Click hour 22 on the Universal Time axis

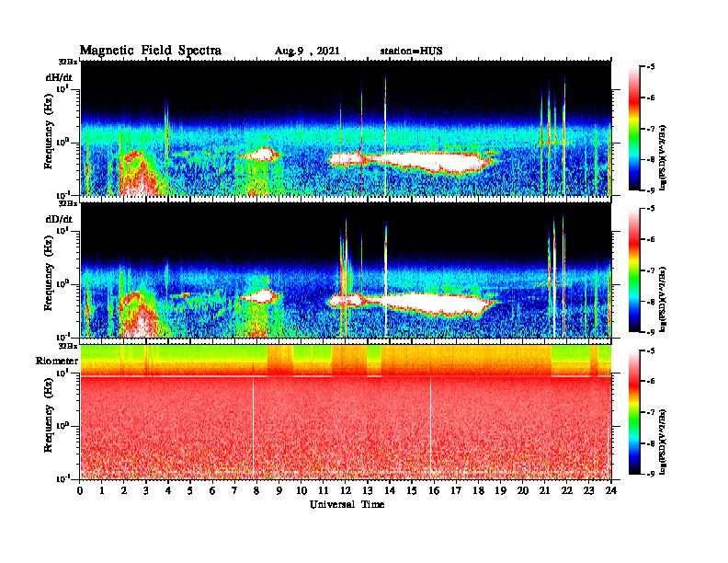coord(566,490)
